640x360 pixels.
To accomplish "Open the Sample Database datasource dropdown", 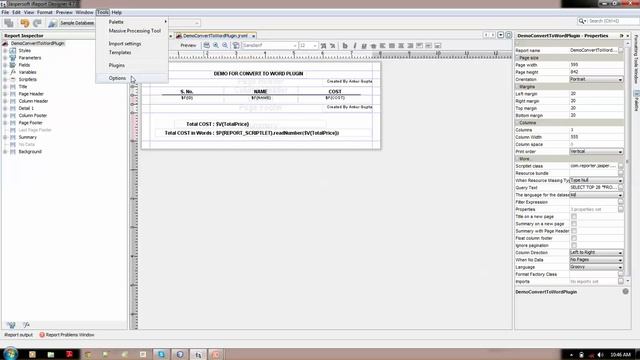I will [x=77, y=23].
